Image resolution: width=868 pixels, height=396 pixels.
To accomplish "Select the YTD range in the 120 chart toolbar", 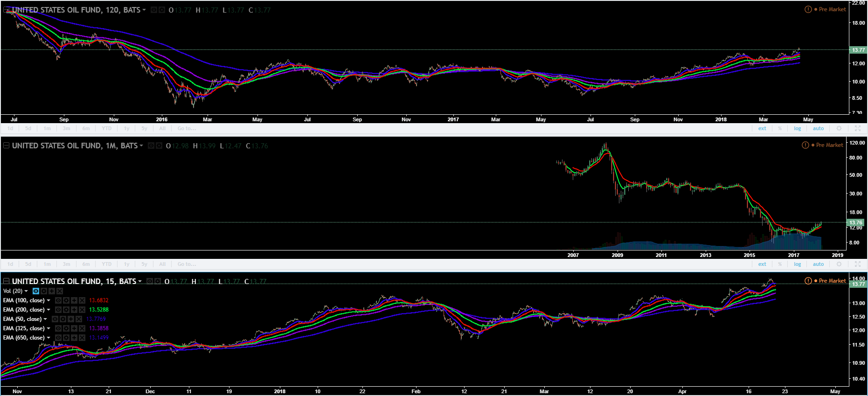I will click(x=107, y=128).
